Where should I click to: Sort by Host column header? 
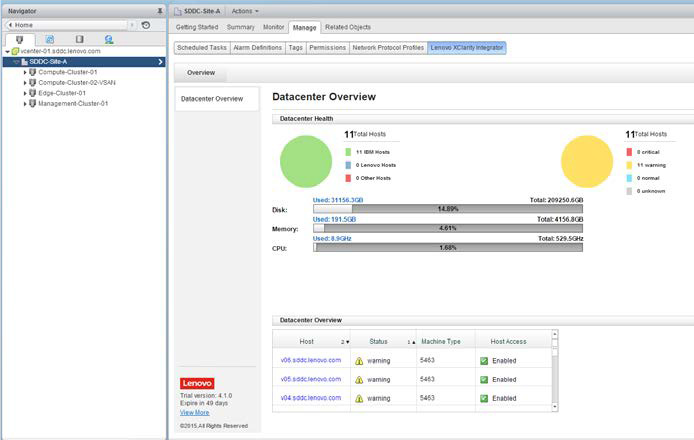coord(306,341)
